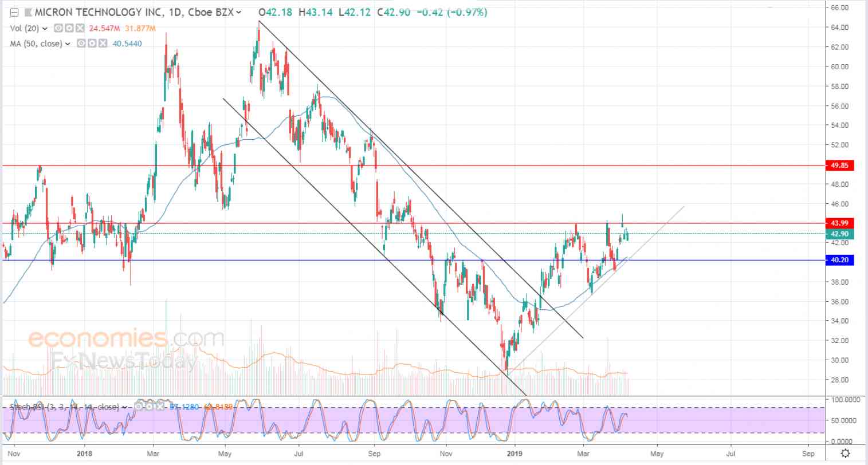Hide the Vol (20) indicator with eye icon
The height and width of the screenshot is (465, 868).
point(58,28)
